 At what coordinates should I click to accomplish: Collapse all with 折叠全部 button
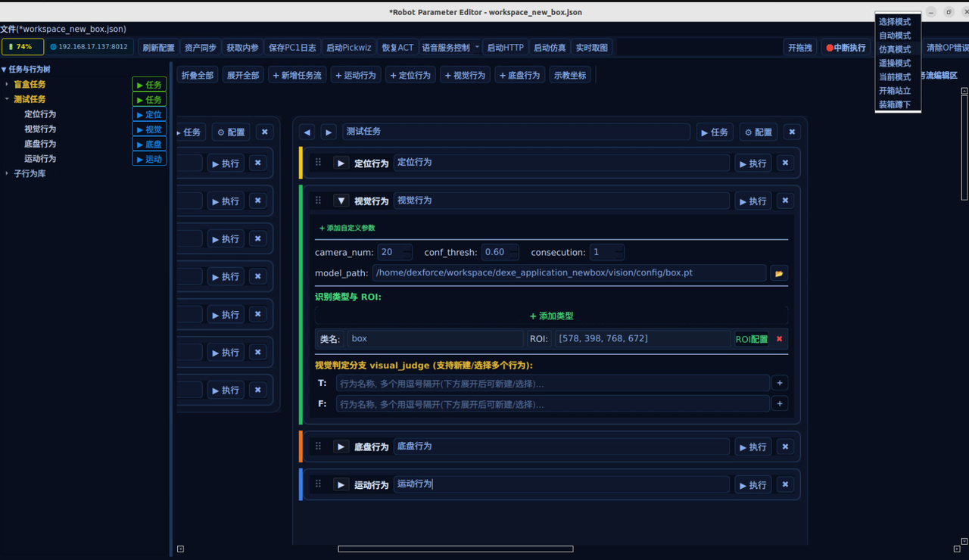click(197, 76)
